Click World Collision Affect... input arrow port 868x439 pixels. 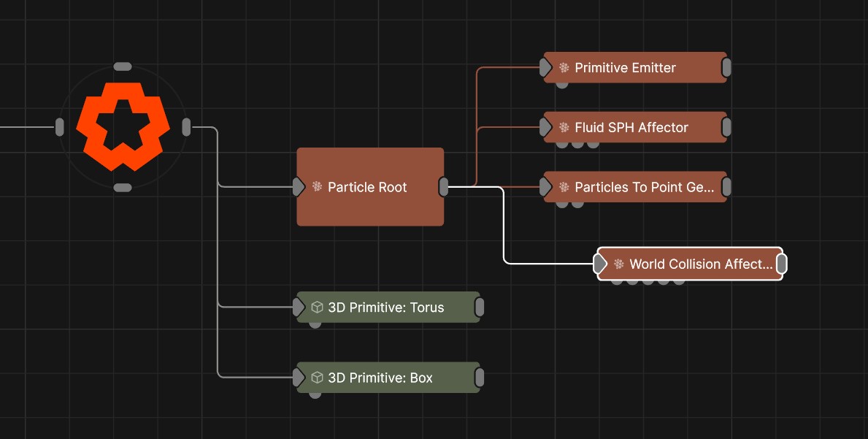click(601, 264)
